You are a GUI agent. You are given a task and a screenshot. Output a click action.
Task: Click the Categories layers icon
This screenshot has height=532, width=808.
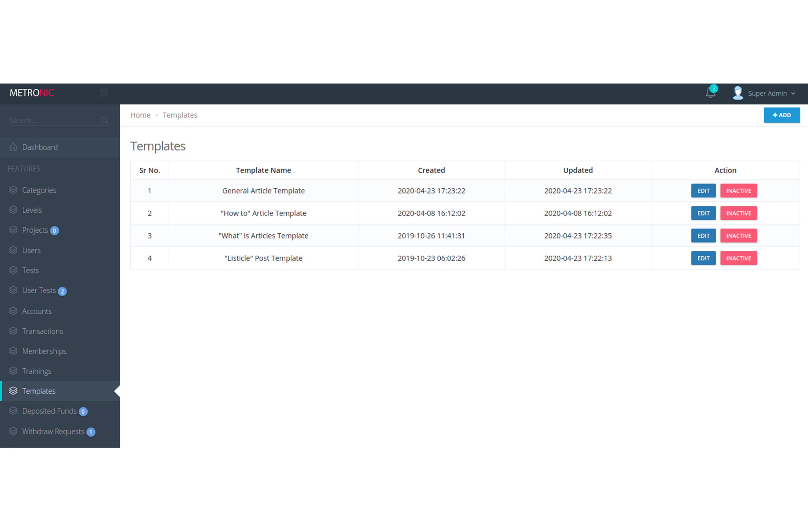[x=13, y=190]
